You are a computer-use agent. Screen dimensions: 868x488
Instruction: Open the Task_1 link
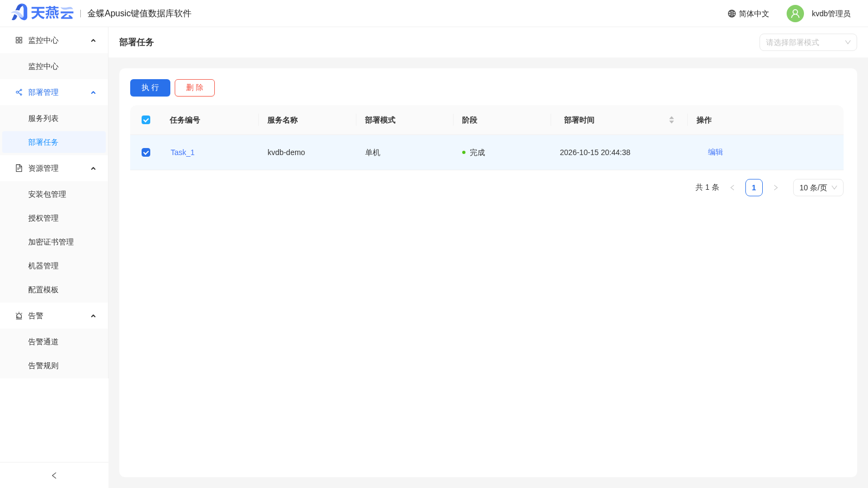tap(182, 152)
